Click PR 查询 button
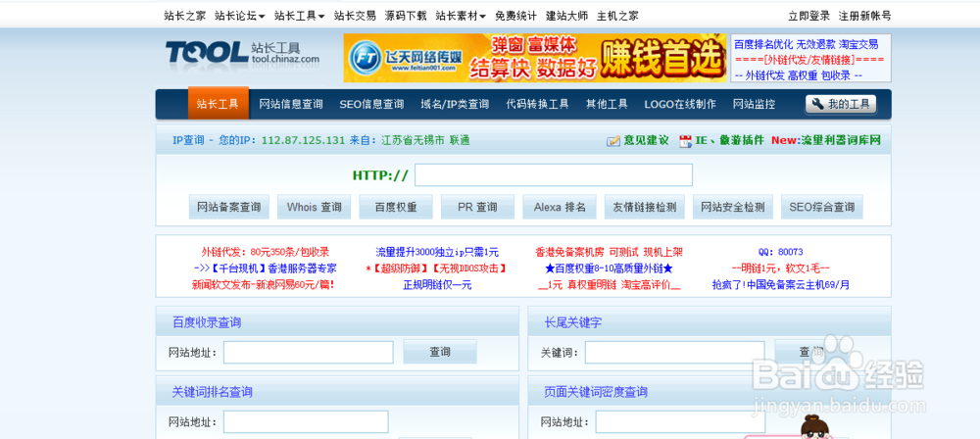 477,207
